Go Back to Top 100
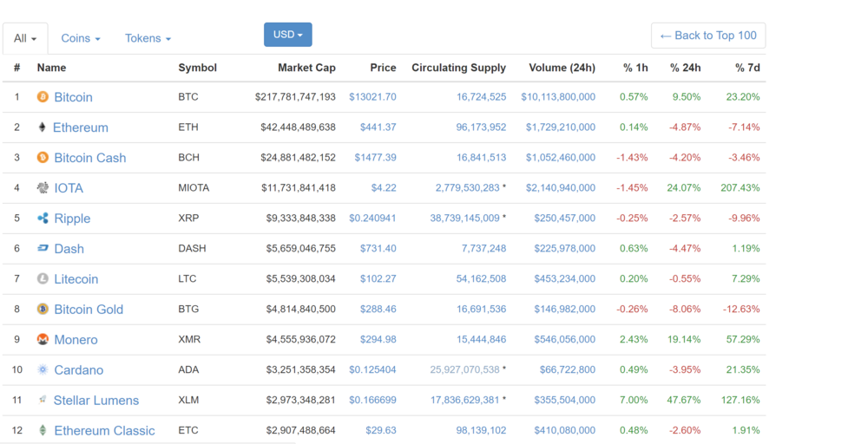This screenshot has width=868, height=444. [708, 36]
